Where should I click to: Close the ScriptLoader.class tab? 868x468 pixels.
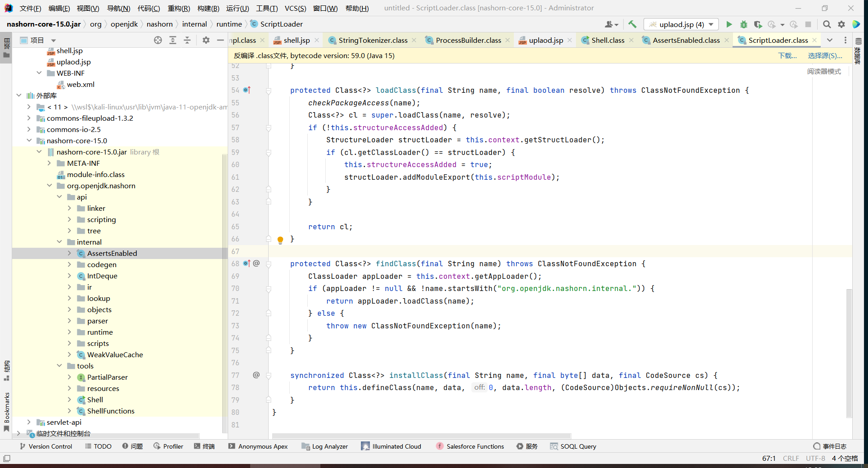(x=814, y=40)
